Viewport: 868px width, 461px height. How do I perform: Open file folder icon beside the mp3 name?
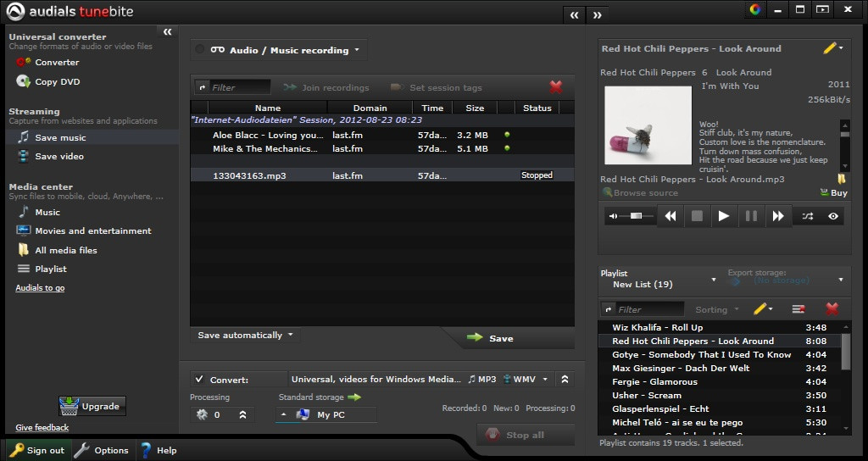(x=842, y=179)
